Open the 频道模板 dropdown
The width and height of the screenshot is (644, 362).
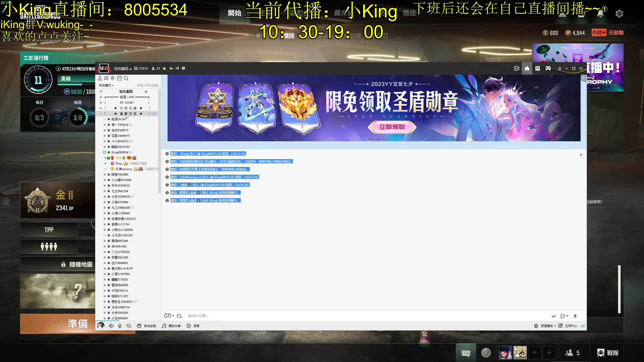(545, 326)
